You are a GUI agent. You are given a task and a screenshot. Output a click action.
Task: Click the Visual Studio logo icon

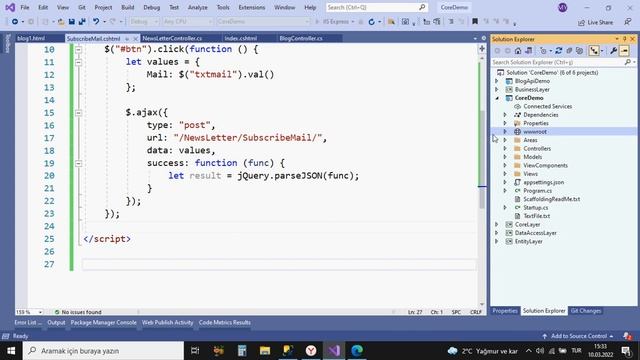tap(10, 7)
